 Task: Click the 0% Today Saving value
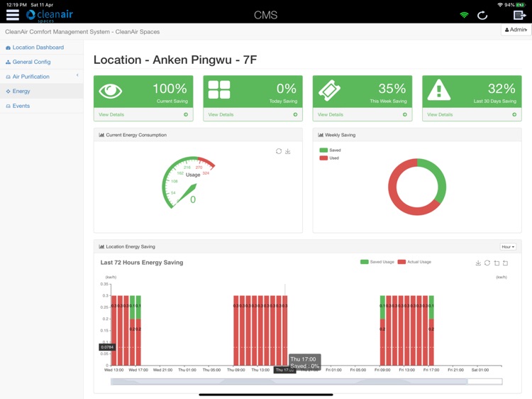point(287,89)
